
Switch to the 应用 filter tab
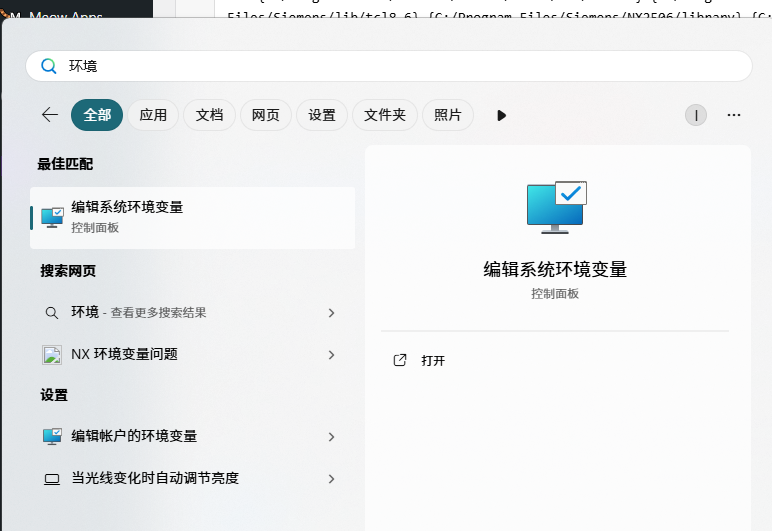coord(153,115)
